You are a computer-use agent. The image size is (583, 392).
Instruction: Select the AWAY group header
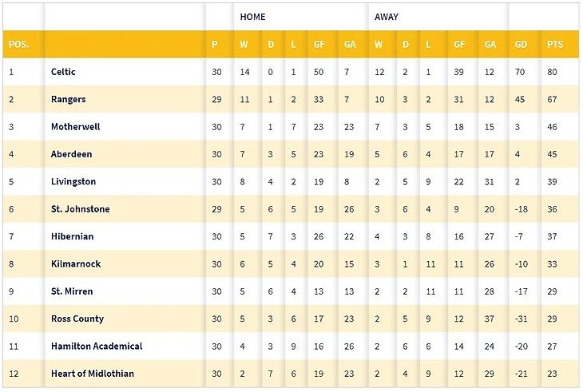(387, 17)
